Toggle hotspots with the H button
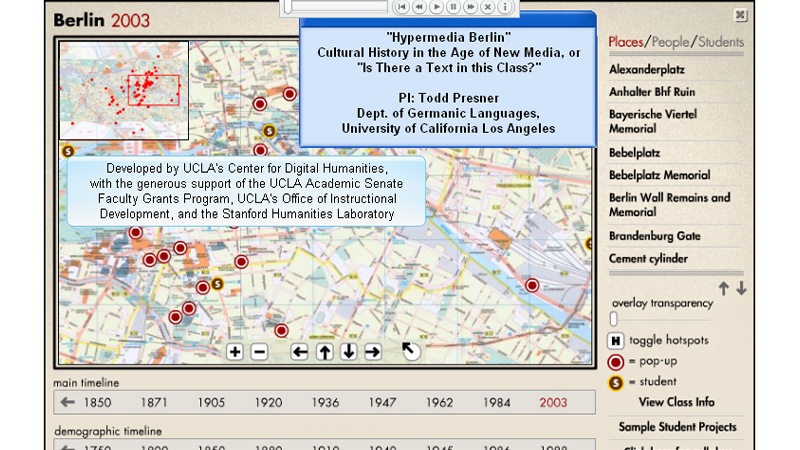 pyautogui.click(x=616, y=340)
